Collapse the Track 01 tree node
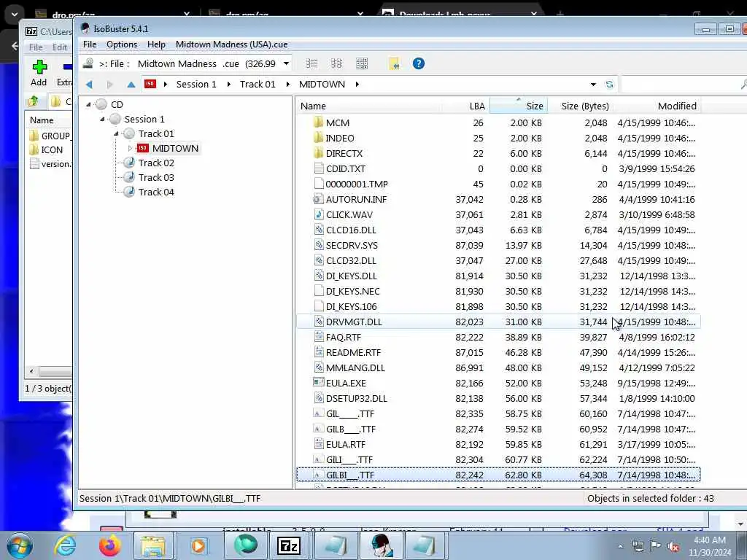 [x=116, y=134]
